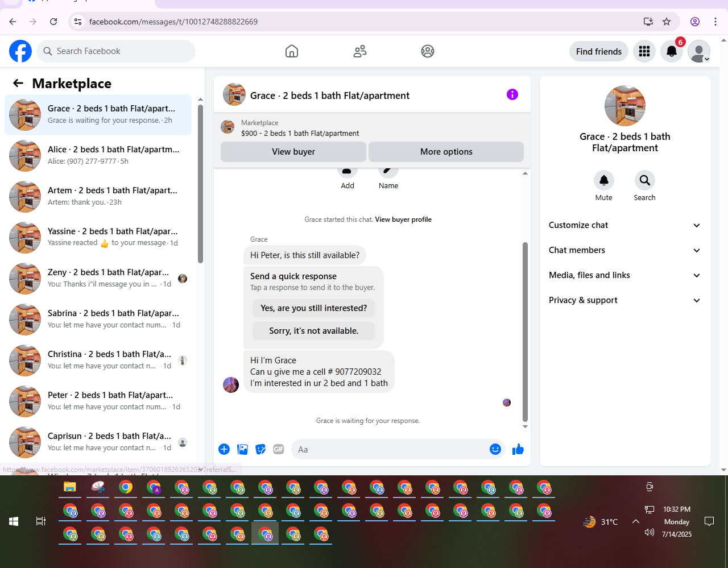Click the browser back arrow

[x=13, y=22]
